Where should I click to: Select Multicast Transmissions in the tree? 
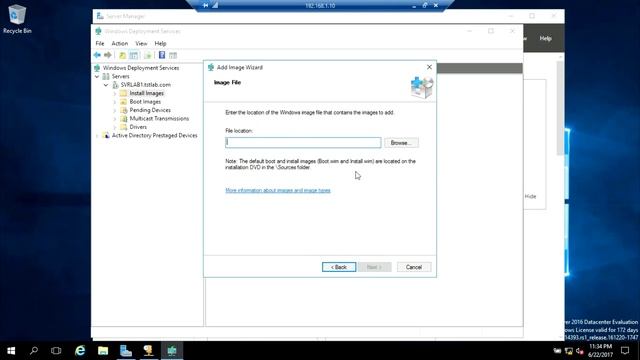pyautogui.click(x=159, y=119)
